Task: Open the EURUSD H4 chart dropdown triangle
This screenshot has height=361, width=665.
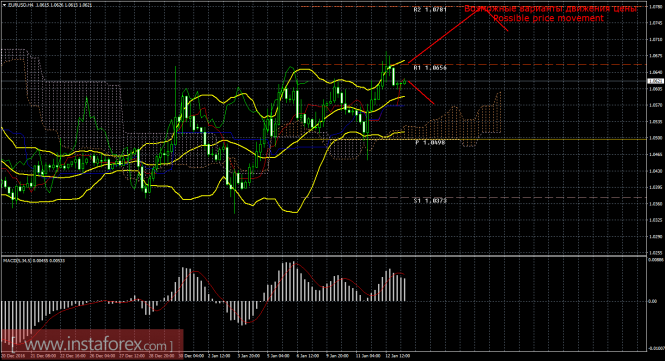Action: tap(5, 5)
